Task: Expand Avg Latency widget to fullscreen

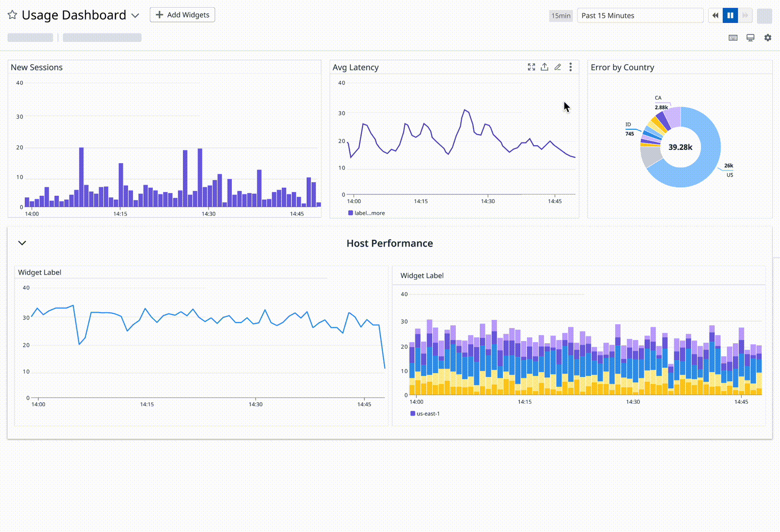Action: point(531,67)
